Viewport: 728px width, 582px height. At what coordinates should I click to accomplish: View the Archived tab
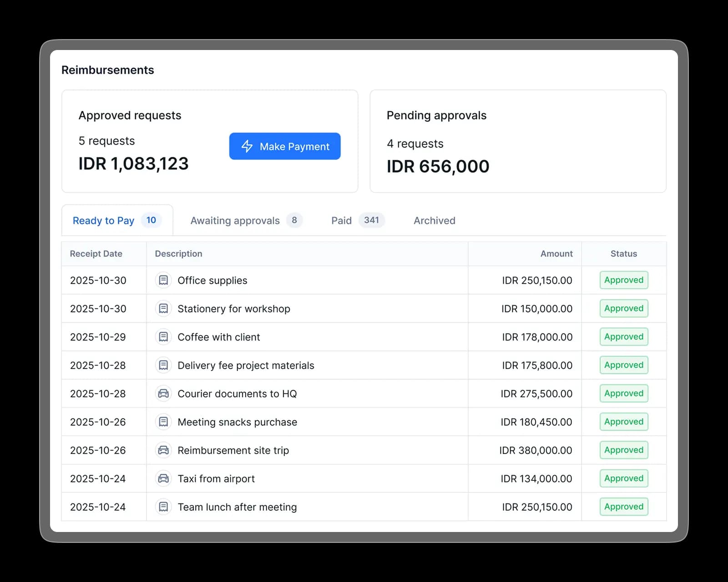[x=434, y=221]
